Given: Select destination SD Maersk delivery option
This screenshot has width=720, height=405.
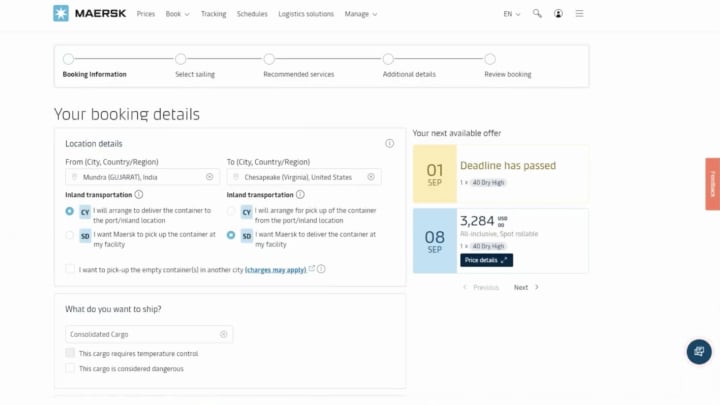Looking at the screenshot, I should [231, 236].
